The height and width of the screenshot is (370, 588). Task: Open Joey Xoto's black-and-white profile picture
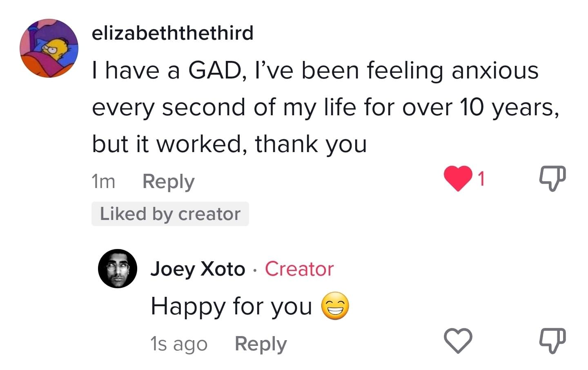pyautogui.click(x=118, y=269)
